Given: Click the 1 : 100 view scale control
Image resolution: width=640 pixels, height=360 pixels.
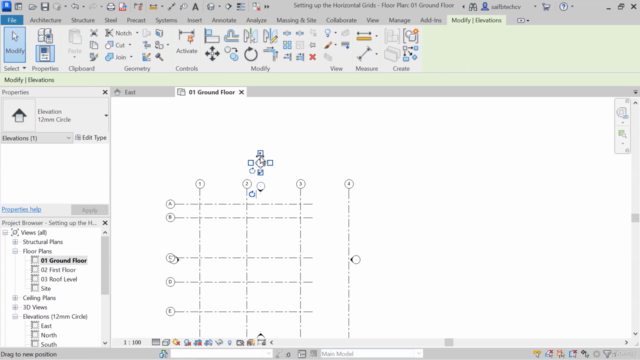Looking at the screenshot, I should pos(132,342).
